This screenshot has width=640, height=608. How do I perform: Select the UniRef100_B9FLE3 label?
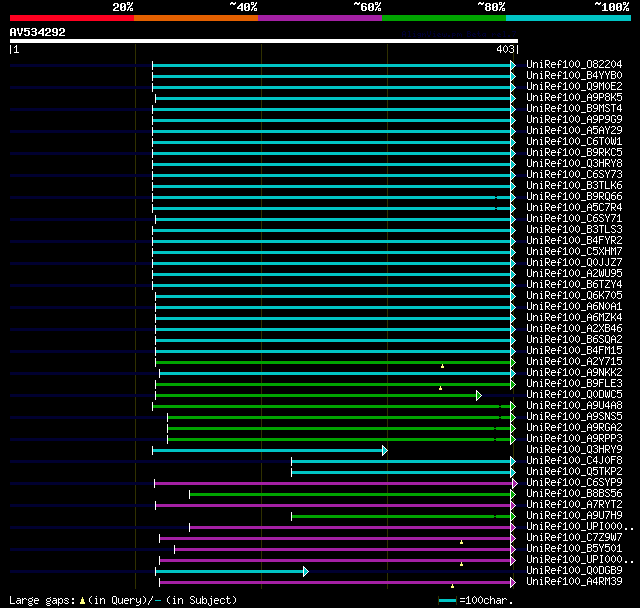tap(574, 384)
